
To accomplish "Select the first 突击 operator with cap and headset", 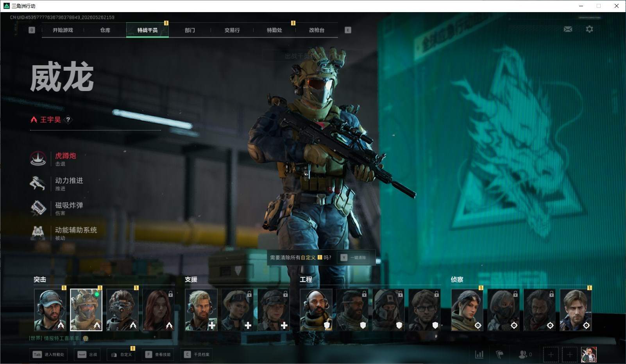I will (x=50, y=310).
